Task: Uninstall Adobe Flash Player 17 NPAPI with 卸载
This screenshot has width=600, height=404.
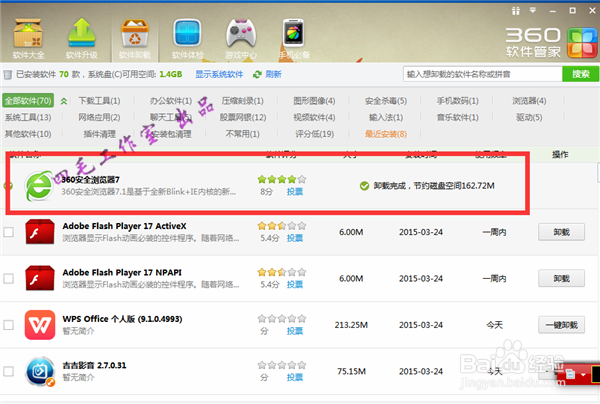Action: point(561,279)
